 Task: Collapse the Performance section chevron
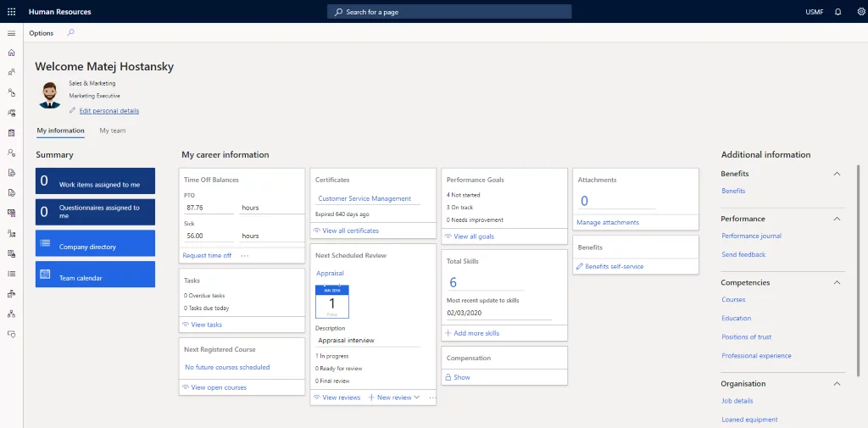pyautogui.click(x=837, y=219)
